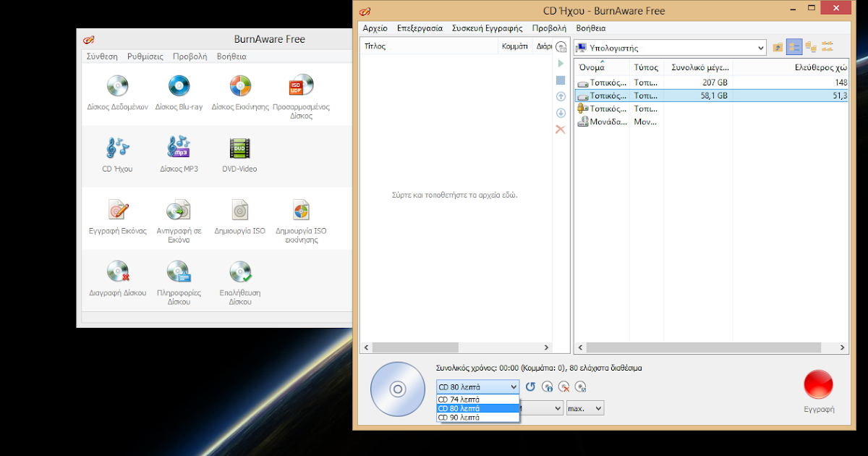
Task: Open the max. speed dropdown
Action: coord(585,408)
